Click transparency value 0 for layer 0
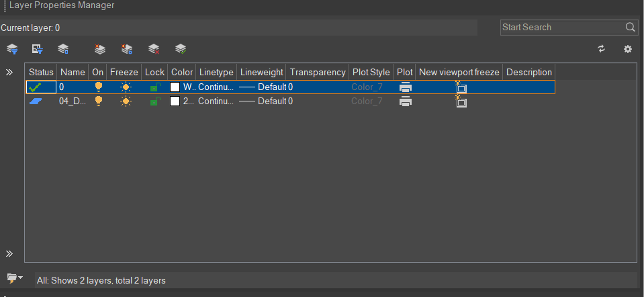This screenshot has width=644, height=297. 290,87
